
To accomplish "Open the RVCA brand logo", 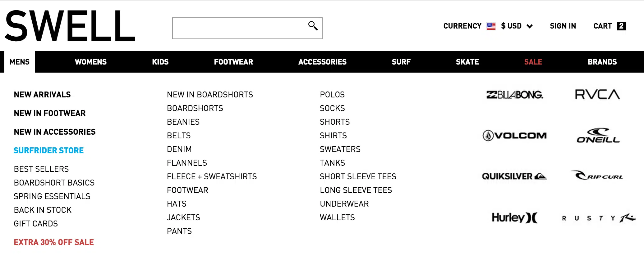I will (x=597, y=94).
